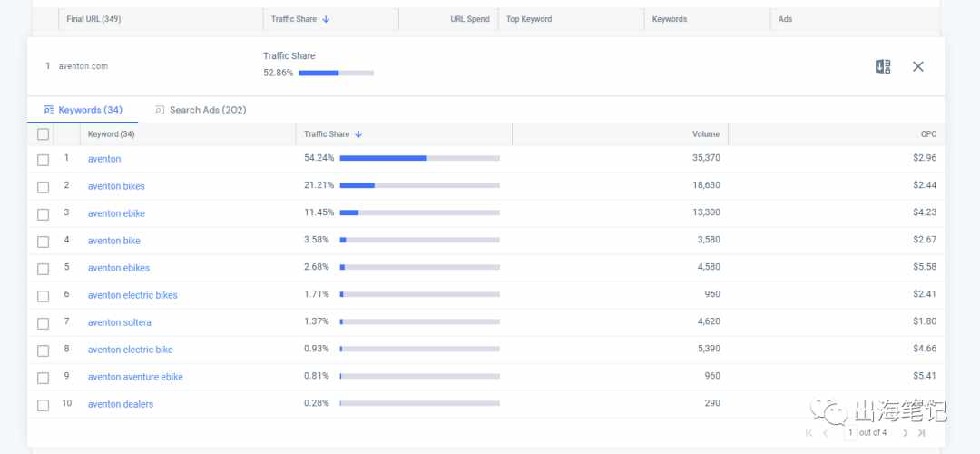Switch to Keywords (34) tab
Image resolution: width=980 pixels, height=454 pixels.
click(x=83, y=110)
